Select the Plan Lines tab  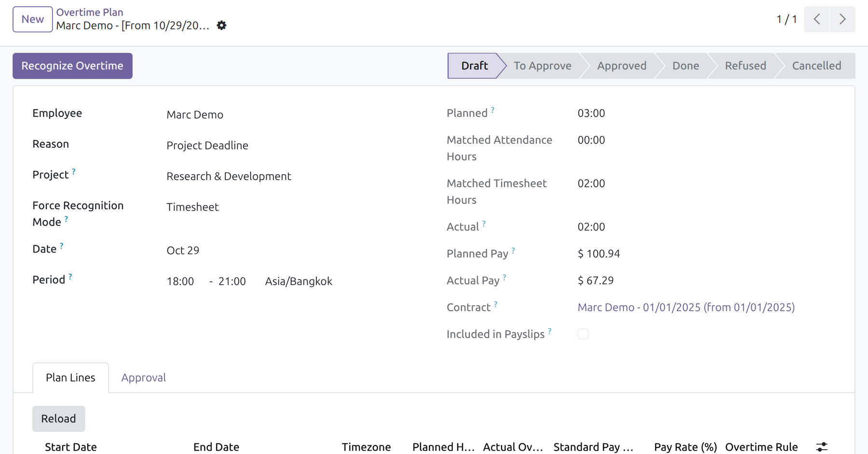[x=70, y=378]
